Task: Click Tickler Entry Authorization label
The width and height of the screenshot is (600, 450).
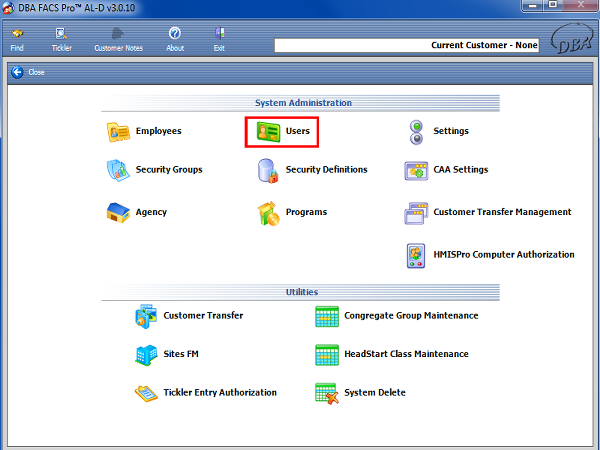Action: coord(220,393)
